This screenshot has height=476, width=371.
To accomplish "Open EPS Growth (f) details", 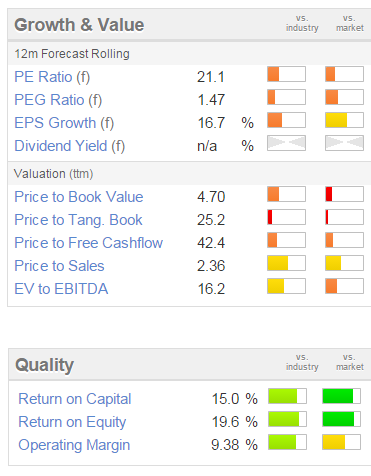I will click(x=64, y=123).
